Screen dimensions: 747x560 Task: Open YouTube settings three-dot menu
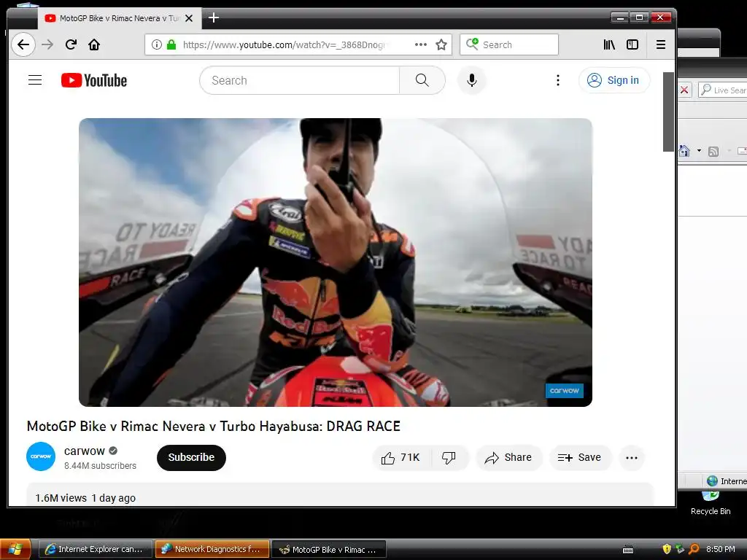558,80
